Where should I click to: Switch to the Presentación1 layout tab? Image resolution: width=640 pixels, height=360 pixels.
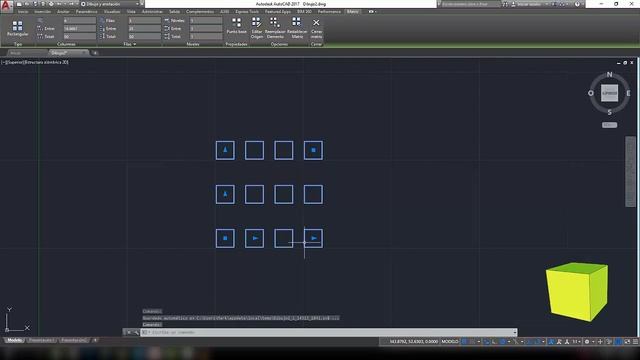point(42,340)
